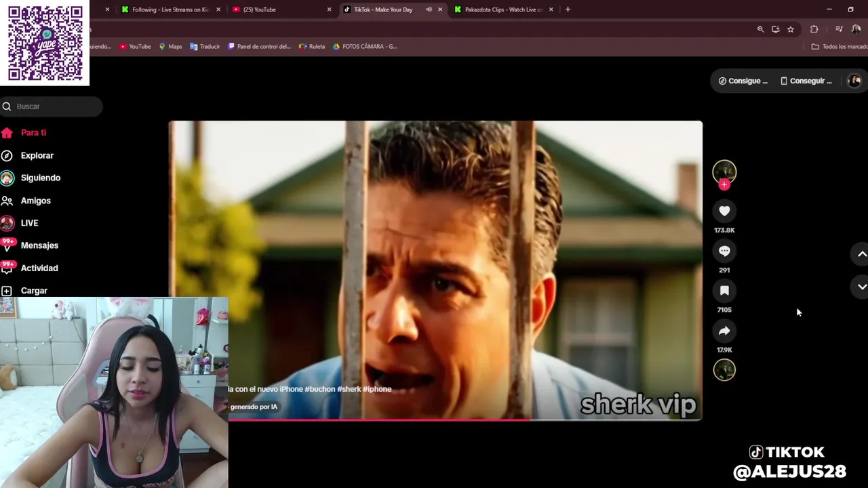Open Mensajes inbox
Screen dimensions: 868x488
[x=29, y=245]
